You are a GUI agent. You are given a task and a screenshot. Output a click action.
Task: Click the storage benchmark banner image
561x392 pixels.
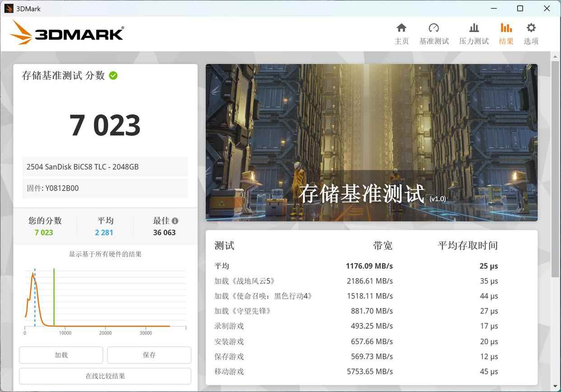[371, 142]
